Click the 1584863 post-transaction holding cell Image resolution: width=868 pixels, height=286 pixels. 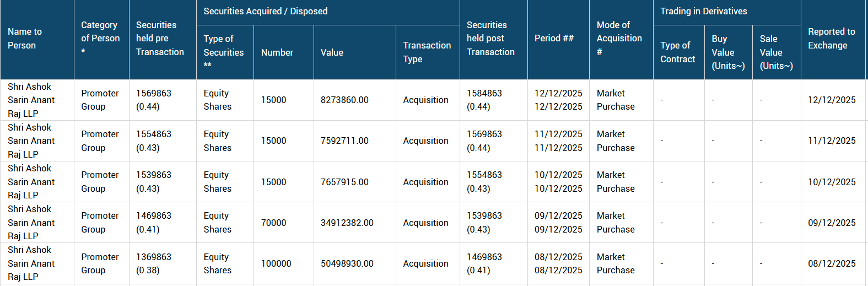tap(484, 94)
